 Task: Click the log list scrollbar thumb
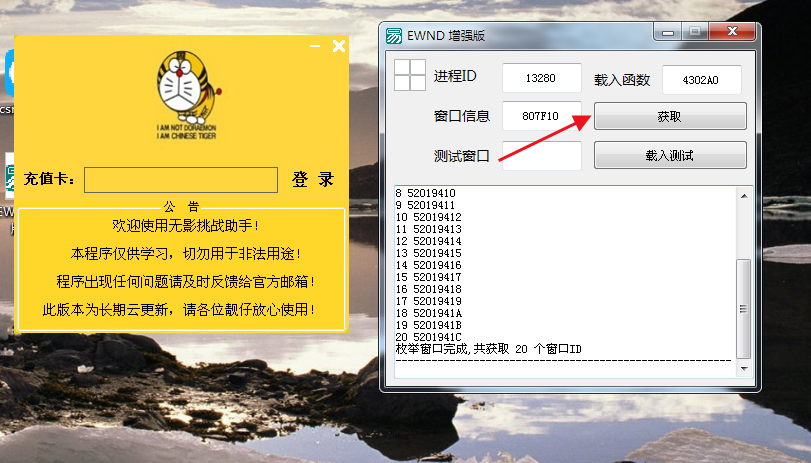tap(744, 309)
